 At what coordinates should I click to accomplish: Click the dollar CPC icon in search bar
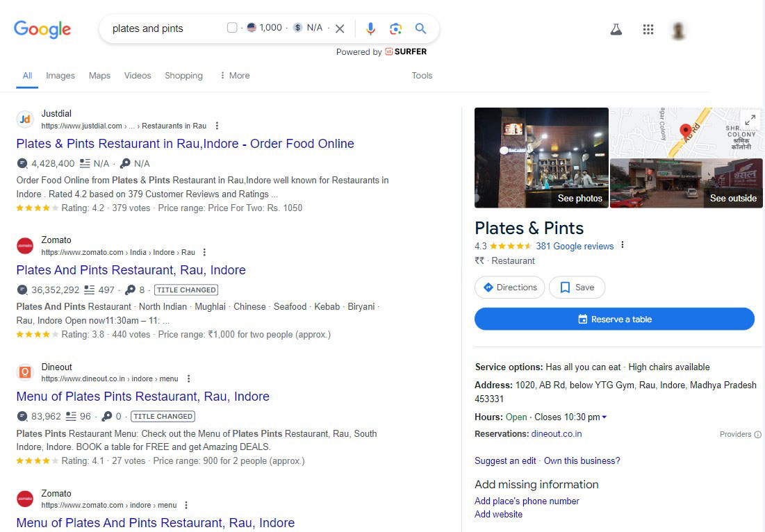tap(297, 28)
